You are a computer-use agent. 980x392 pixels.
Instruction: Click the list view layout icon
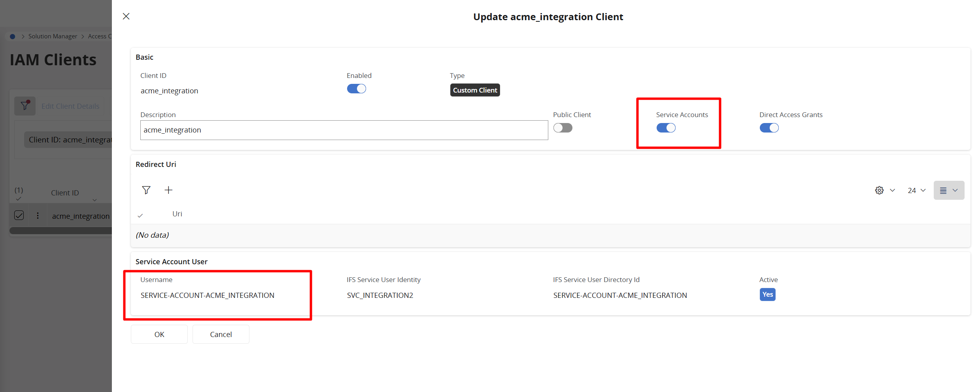(x=943, y=190)
